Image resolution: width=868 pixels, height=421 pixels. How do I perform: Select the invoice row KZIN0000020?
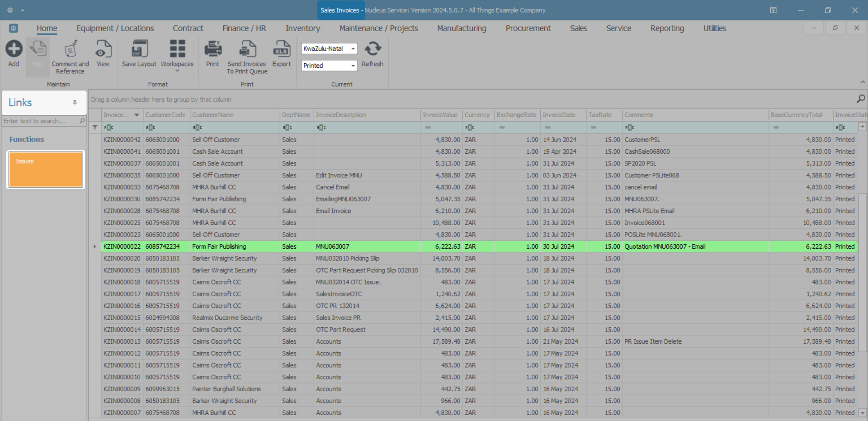pos(122,259)
